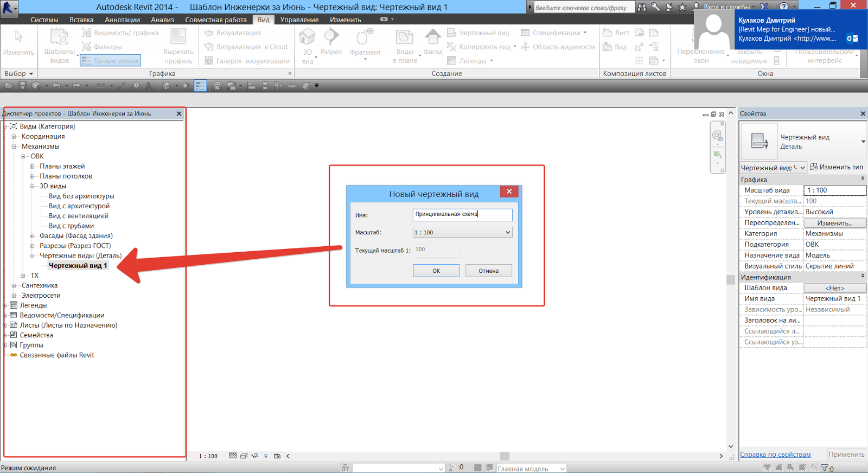Click Switch Windows icon in quick access toolbar

232,86
